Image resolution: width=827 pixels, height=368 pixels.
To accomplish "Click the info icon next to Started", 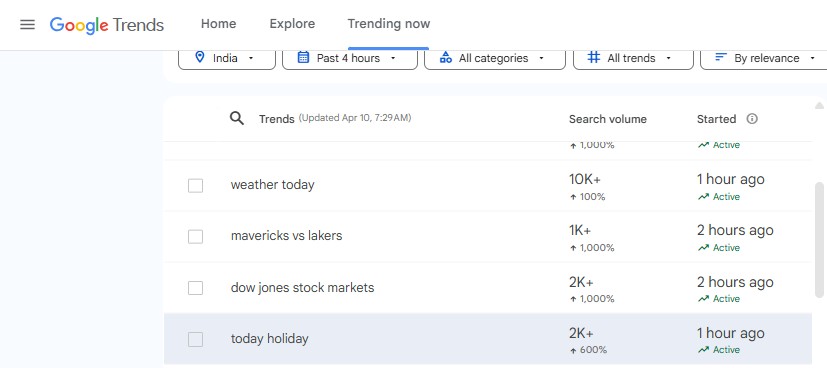I will coord(752,119).
